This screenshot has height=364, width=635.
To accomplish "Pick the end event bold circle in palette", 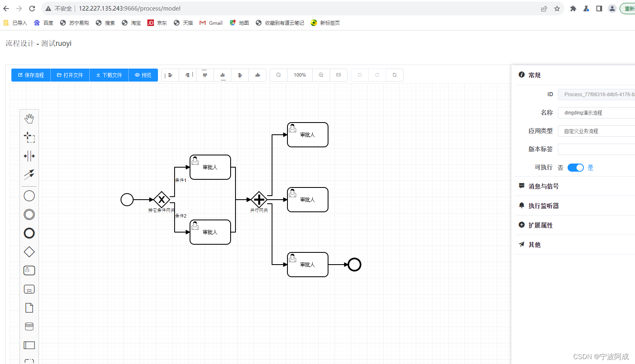I will [29, 233].
